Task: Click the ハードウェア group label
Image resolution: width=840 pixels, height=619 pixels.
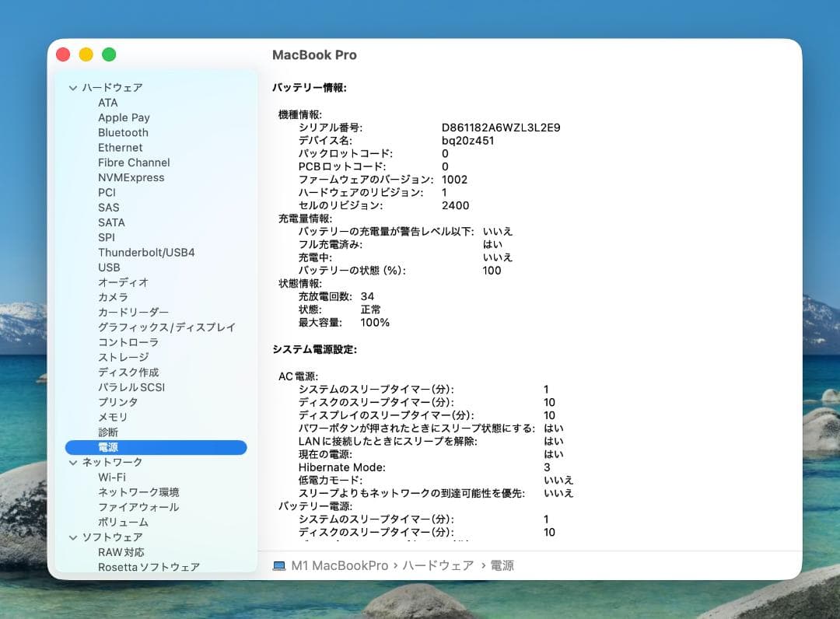Action: (x=113, y=88)
